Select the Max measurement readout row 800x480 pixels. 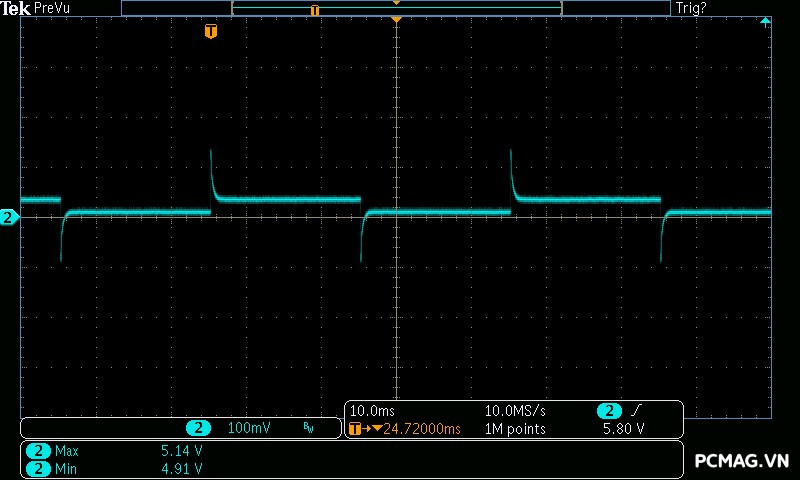point(118,451)
